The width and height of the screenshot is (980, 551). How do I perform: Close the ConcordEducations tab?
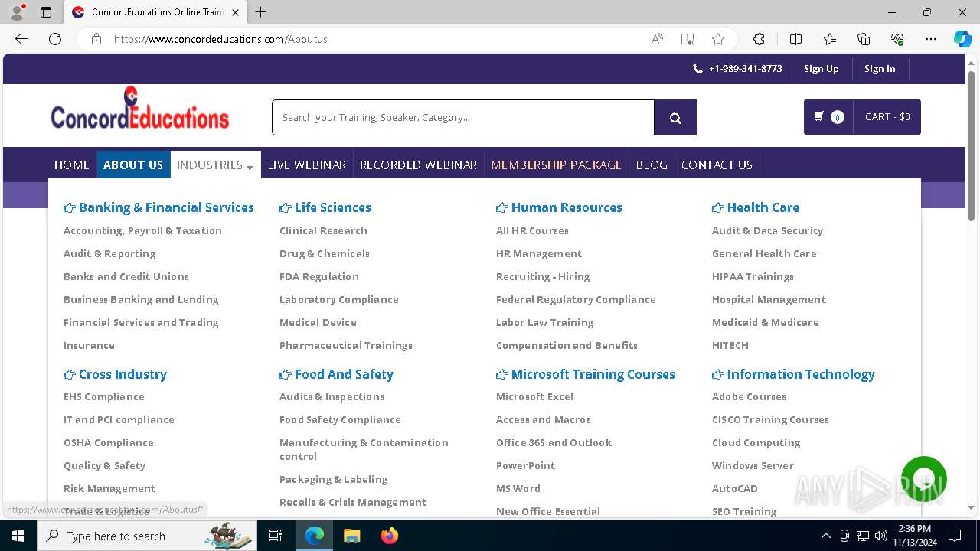coord(235,12)
